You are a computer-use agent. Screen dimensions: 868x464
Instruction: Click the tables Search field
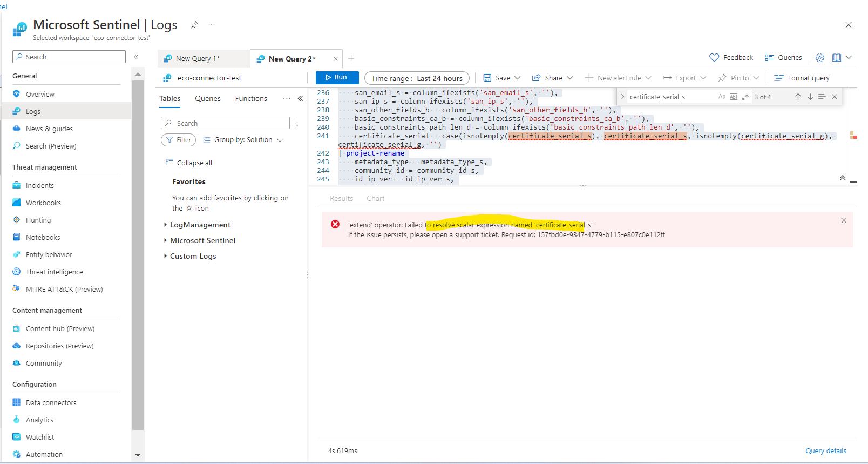(225, 123)
